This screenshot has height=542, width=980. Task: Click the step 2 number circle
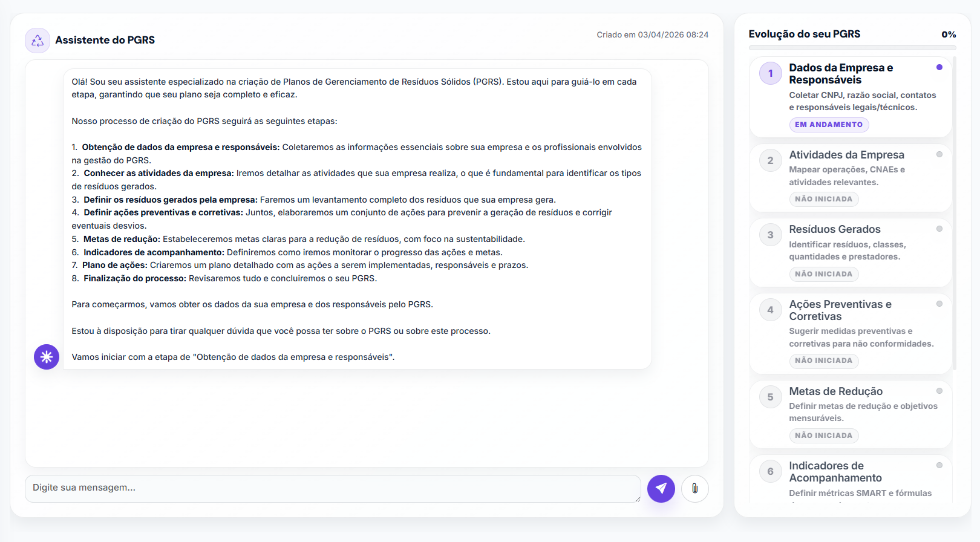pyautogui.click(x=771, y=160)
